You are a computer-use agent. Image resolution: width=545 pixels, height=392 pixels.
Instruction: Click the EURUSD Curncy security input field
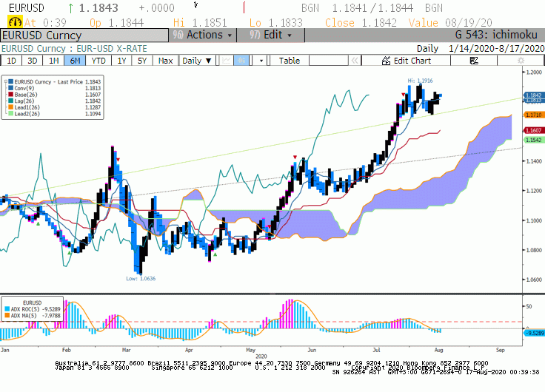pos(84,36)
